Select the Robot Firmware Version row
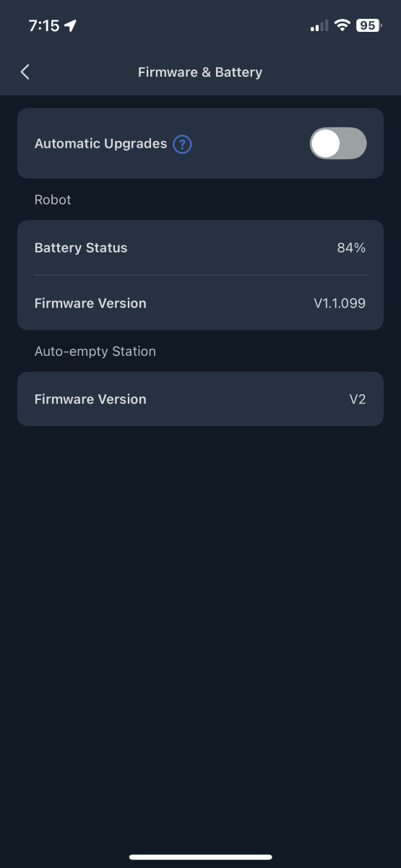This screenshot has height=868, width=401. pyautogui.click(x=200, y=303)
